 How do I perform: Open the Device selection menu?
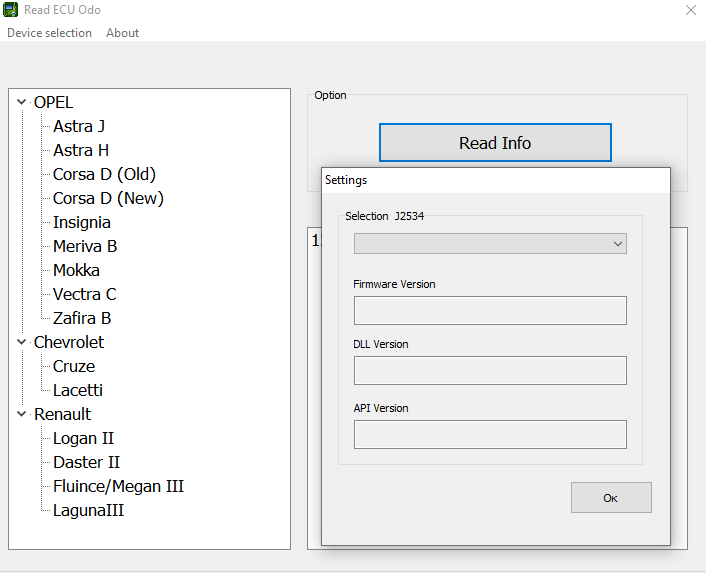50,33
